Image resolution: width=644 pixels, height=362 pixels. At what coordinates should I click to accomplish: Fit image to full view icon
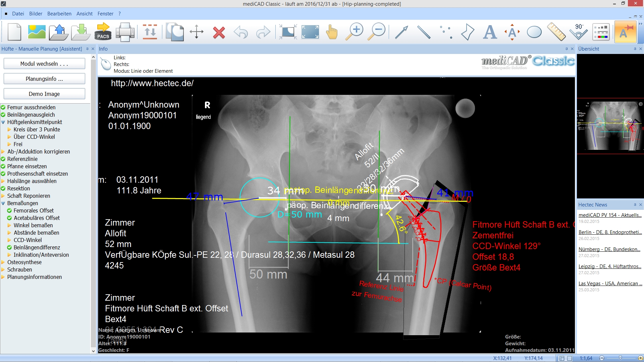[310, 32]
